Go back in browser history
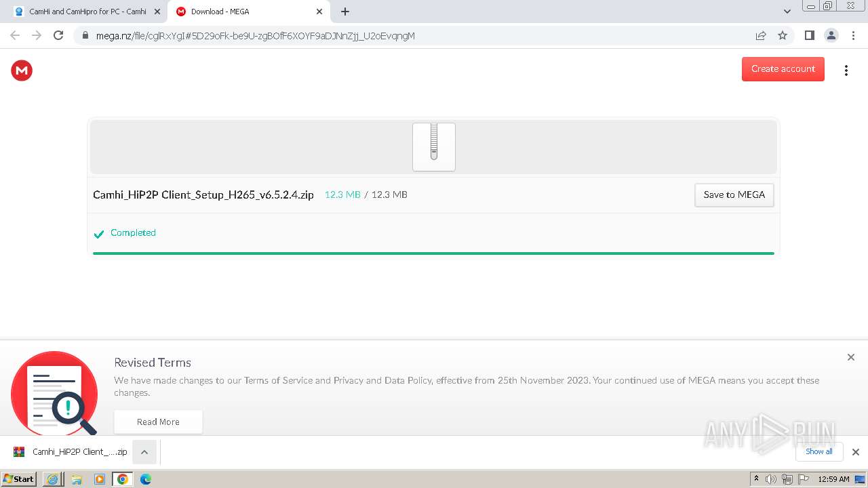This screenshot has height=488, width=868. tap(15, 35)
